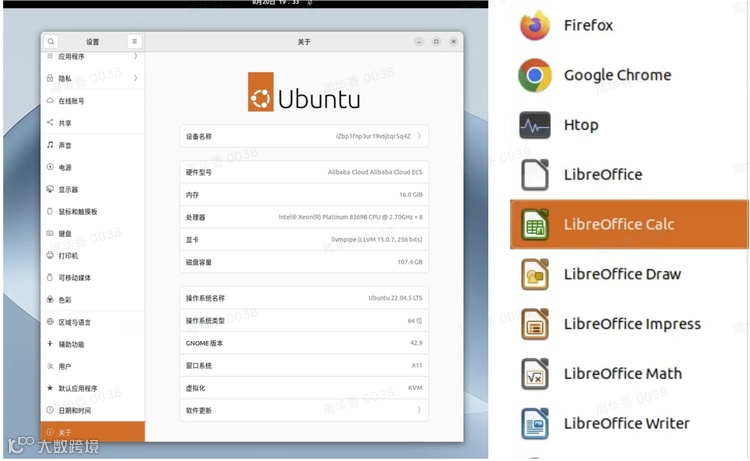
Task: Click the search icon in Settings header
Action: [x=51, y=42]
